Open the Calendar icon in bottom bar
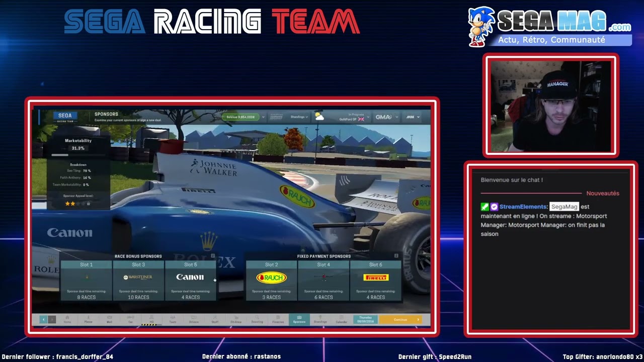644x362 pixels. (342, 320)
